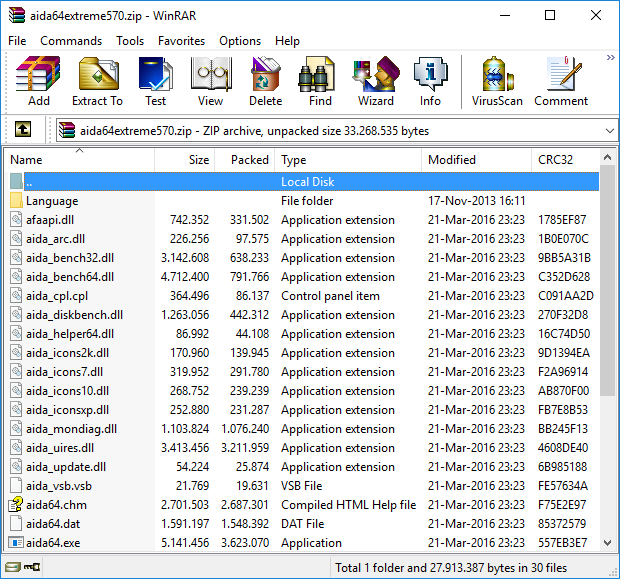This screenshot has width=620, height=579.
Task: Select the aida_bench32.dll file name
Action: point(70,258)
